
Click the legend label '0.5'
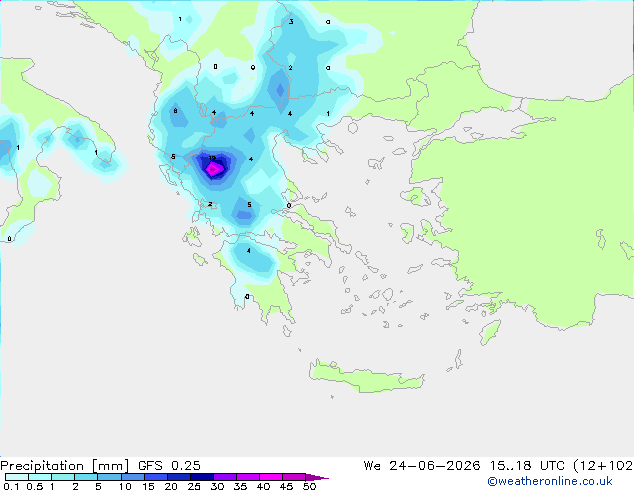(x=34, y=486)
